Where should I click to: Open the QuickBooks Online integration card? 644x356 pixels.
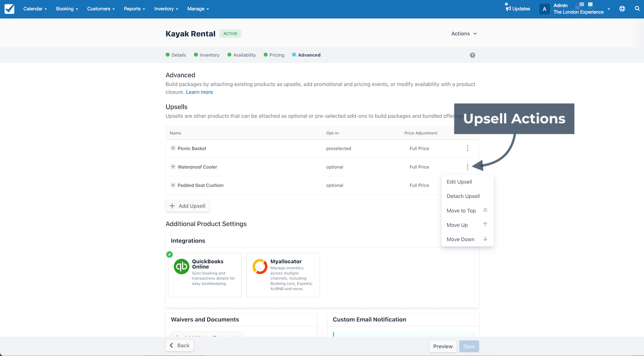point(204,275)
